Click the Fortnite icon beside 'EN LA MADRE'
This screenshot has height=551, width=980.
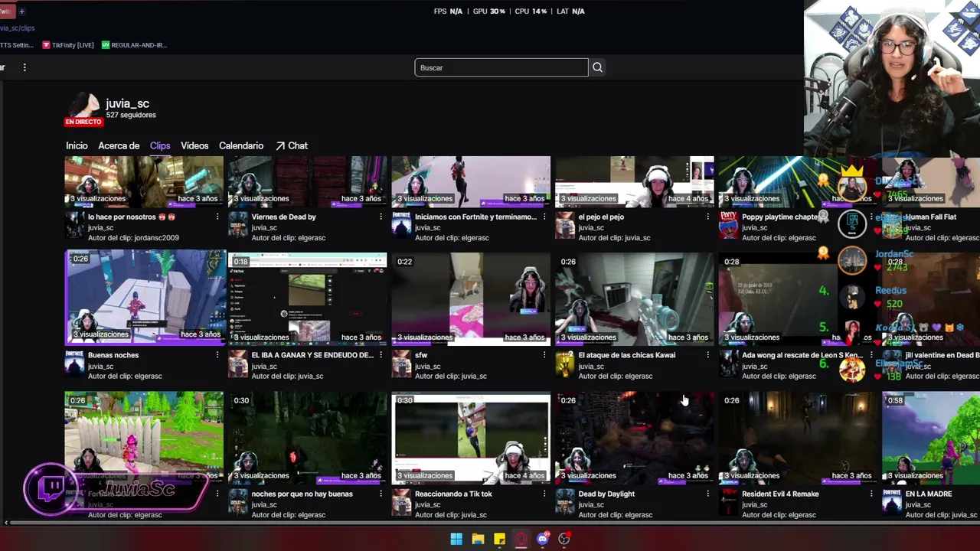coord(892,503)
